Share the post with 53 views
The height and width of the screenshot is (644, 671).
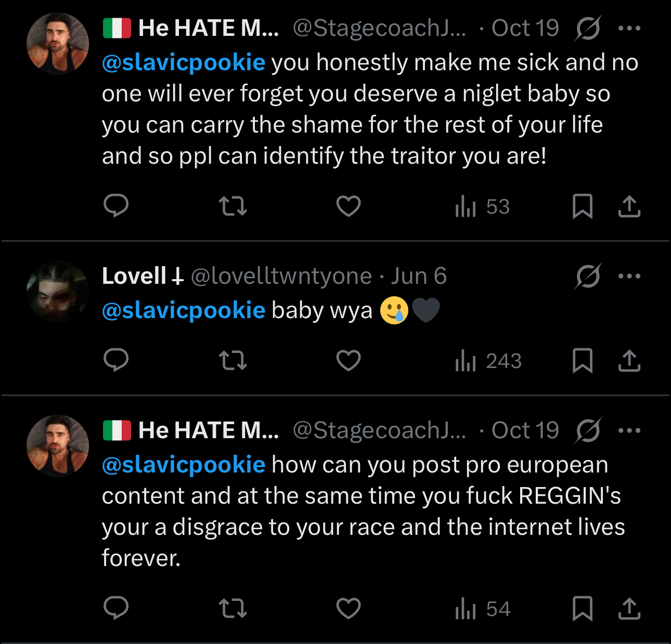(x=629, y=206)
